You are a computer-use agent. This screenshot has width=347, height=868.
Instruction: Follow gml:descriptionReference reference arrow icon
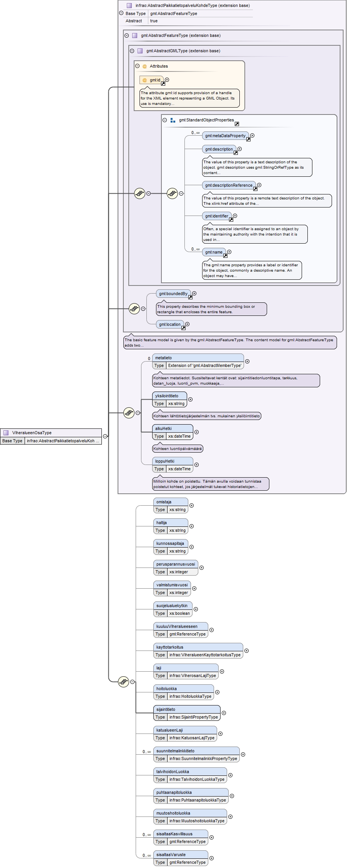click(x=255, y=189)
